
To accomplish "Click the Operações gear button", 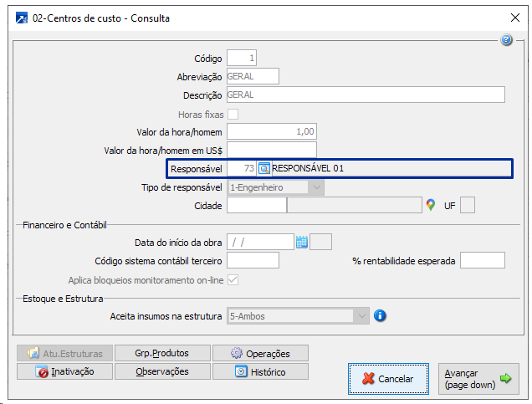I will pos(260,353).
